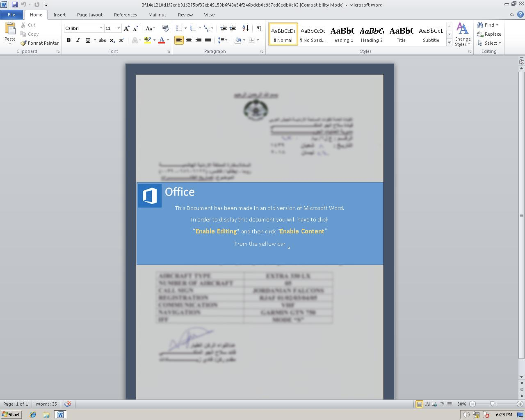Apply the No Spacing style
Image resolution: width=525 pixels, height=420 pixels.
click(x=313, y=34)
